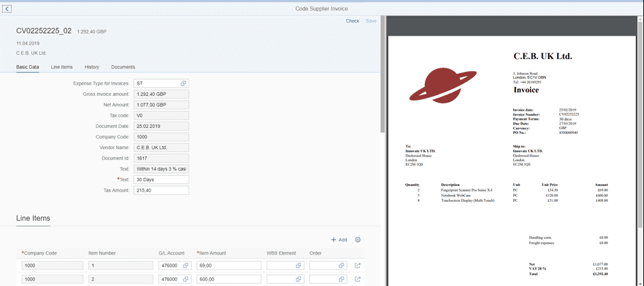The image size is (644, 286).
Task: Open Order value help in row 1
Action: click(342, 265)
